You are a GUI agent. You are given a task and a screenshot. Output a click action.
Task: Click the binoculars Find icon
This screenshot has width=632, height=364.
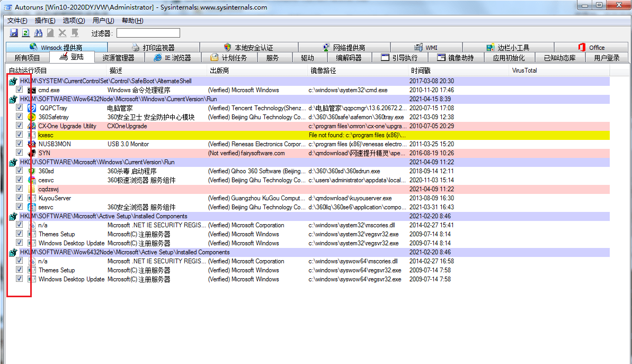[x=38, y=33]
